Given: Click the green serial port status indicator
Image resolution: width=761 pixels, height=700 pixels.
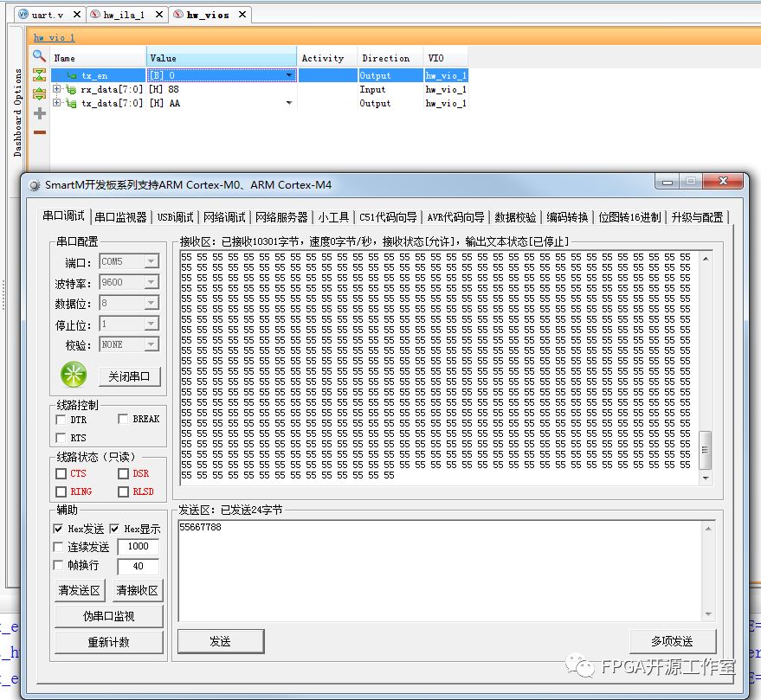Looking at the screenshot, I should 74,375.
